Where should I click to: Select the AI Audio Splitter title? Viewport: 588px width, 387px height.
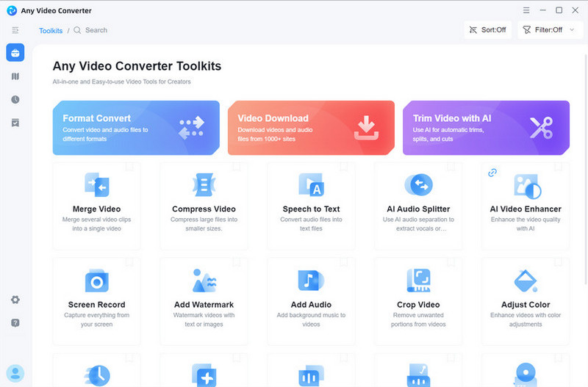[x=418, y=209]
